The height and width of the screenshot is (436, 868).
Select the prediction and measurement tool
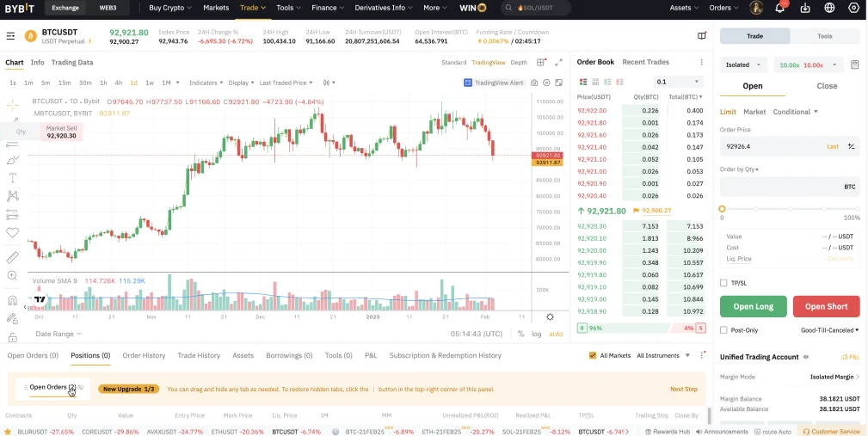(12, 214)
